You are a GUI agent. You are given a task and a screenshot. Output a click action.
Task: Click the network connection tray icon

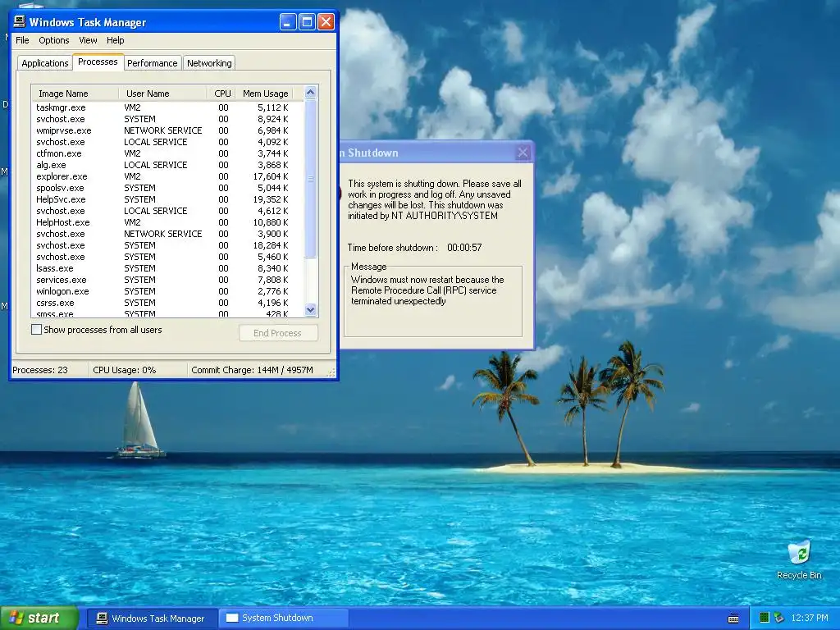(779, 618)
